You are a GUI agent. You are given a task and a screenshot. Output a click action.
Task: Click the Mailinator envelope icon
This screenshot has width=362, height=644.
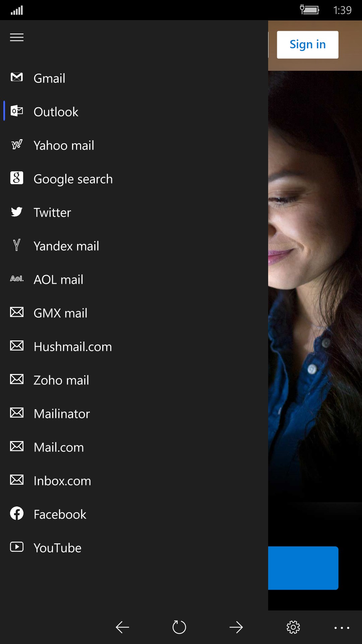[x=17, y=413]
